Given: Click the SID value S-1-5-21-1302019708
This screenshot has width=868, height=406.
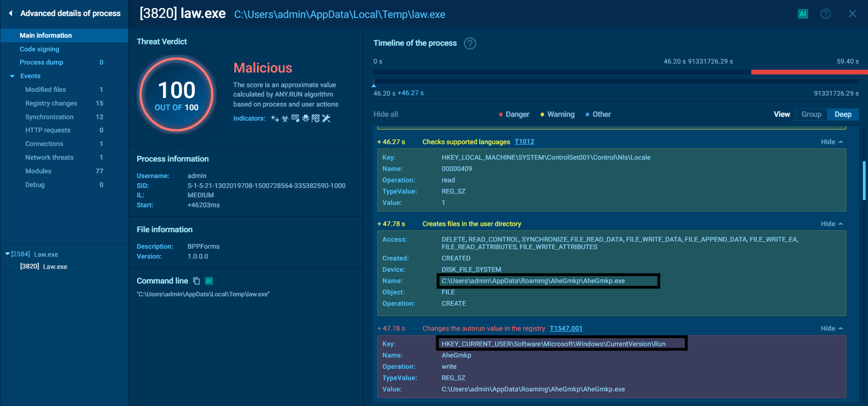Looking at the screenshot, I should pos(267,186).
